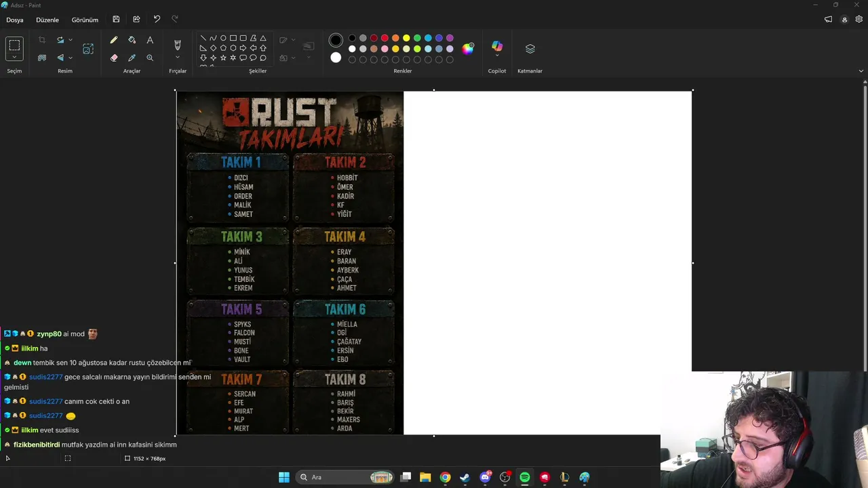Click the Share icon
868x488 pixels.
(x=136, y=20)
